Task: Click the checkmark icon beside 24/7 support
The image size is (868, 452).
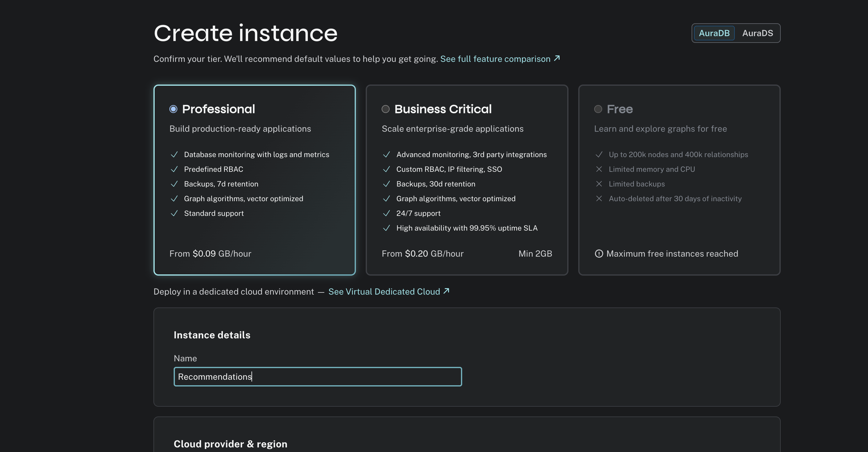Action: (387, 213)
